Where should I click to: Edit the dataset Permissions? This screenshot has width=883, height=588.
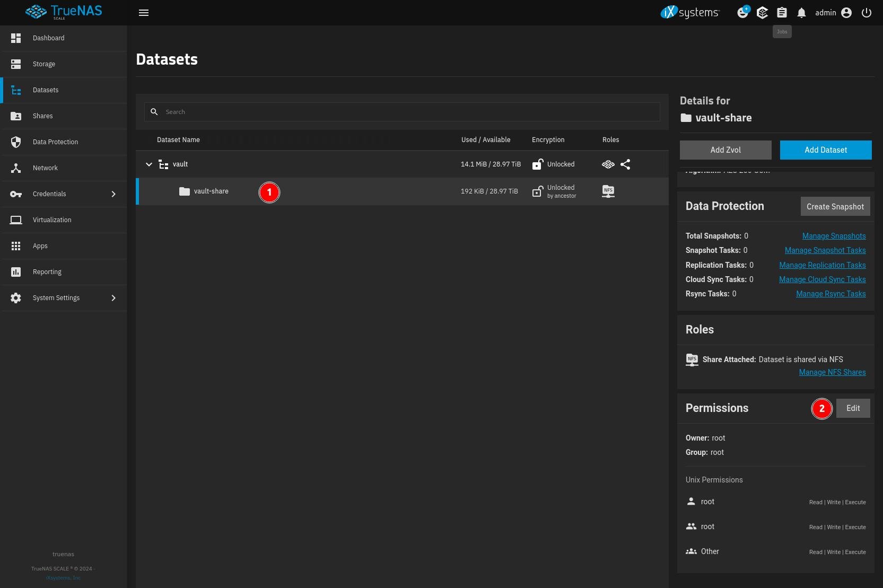(x=853, y=408)
